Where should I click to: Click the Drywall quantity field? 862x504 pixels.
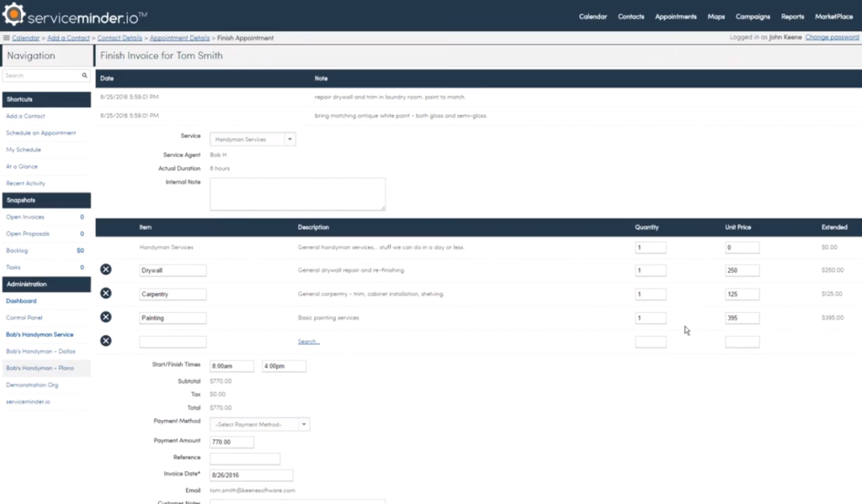651,270
